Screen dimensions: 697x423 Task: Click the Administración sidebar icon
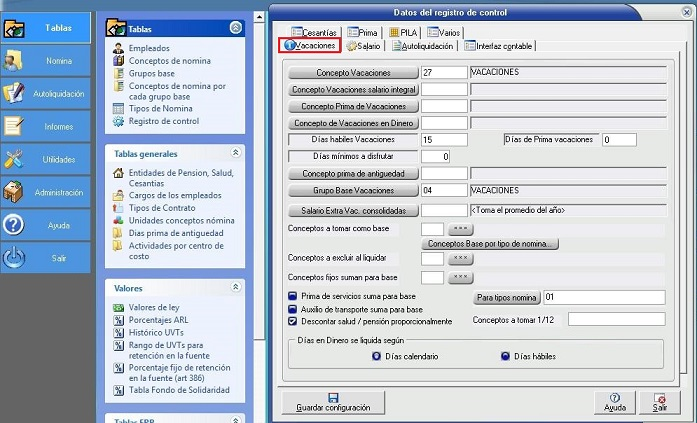(14, 192)
